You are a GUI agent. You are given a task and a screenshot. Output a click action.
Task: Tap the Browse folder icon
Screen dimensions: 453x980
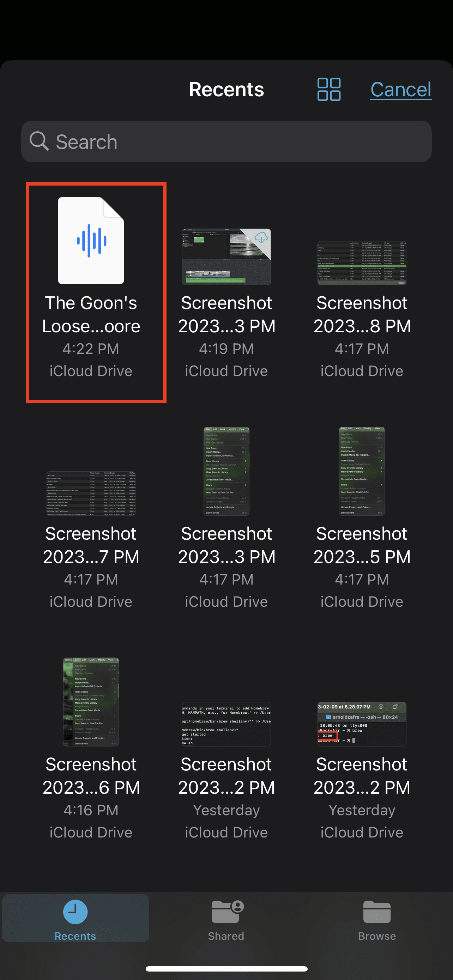coord(377,912)
